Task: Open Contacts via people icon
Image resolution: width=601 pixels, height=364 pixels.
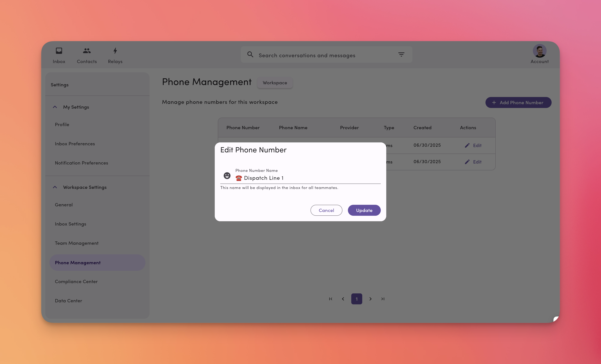Action: (x=87, y=51)
